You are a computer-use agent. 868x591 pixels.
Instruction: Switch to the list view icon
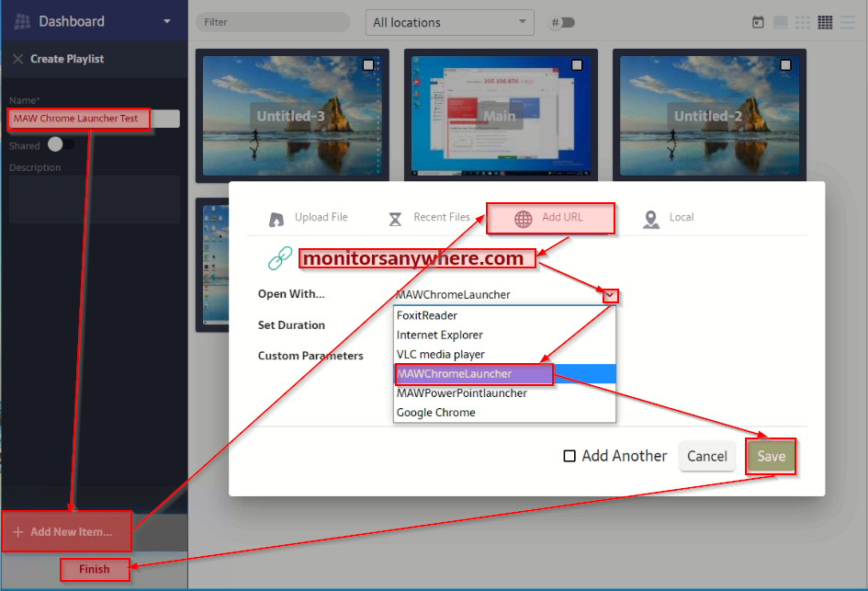click(848, 22)
